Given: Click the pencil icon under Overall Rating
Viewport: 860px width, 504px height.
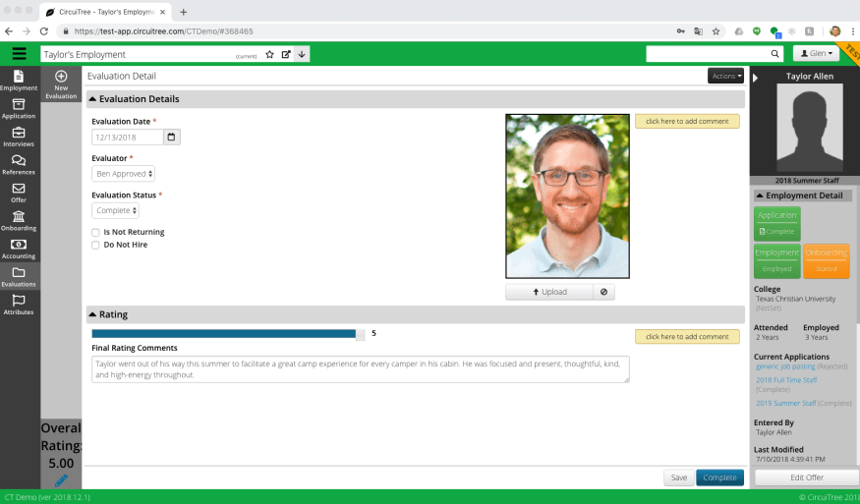Looking at the screenshot, I should [x=61, y=480].
